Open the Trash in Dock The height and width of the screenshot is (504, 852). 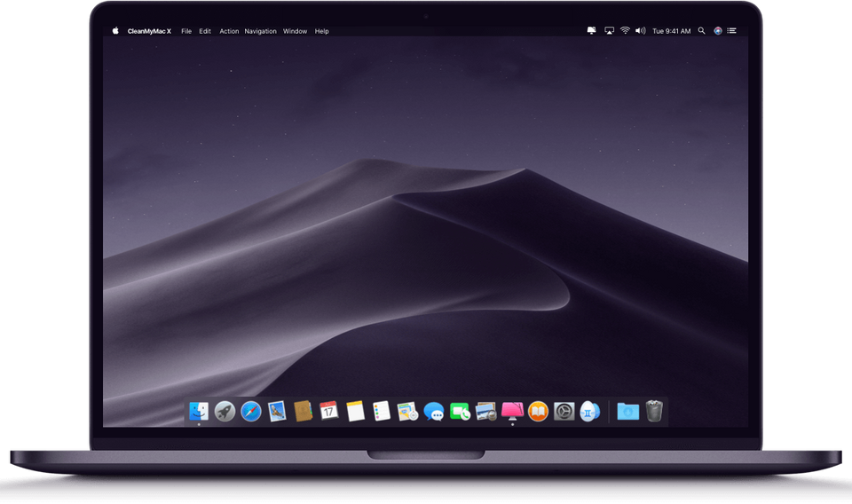654,411
